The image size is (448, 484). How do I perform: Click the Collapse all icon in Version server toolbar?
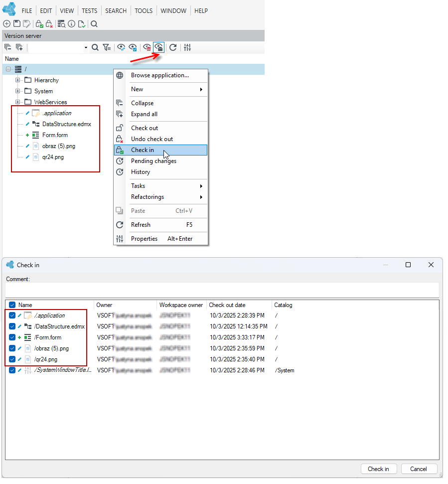point(7,47)
